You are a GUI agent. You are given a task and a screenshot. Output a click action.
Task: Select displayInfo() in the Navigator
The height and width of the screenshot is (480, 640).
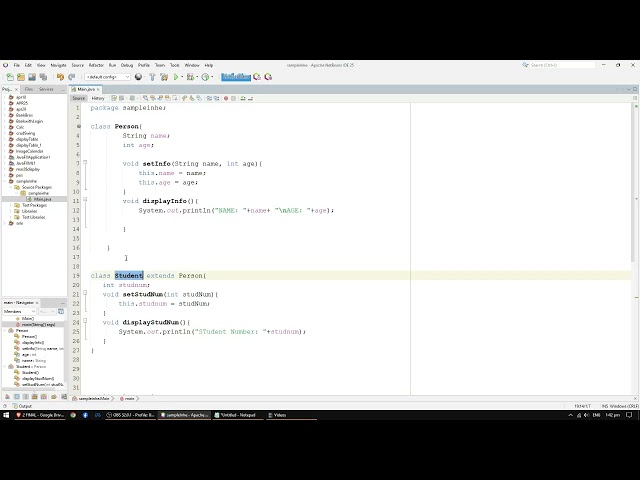coord(33,343)
